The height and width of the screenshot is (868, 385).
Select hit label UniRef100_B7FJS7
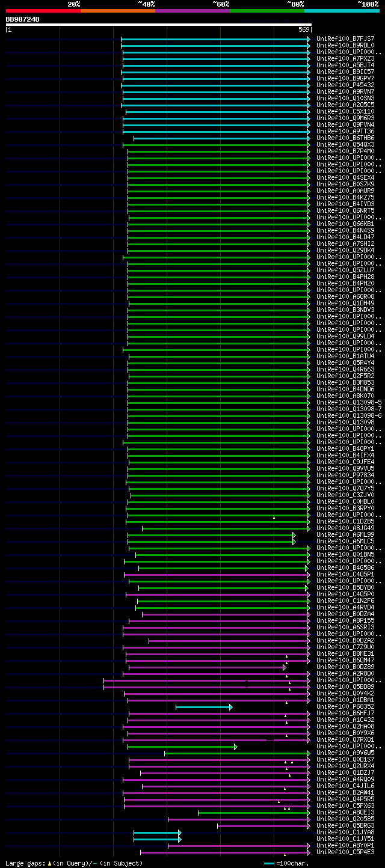pos(345,38)
